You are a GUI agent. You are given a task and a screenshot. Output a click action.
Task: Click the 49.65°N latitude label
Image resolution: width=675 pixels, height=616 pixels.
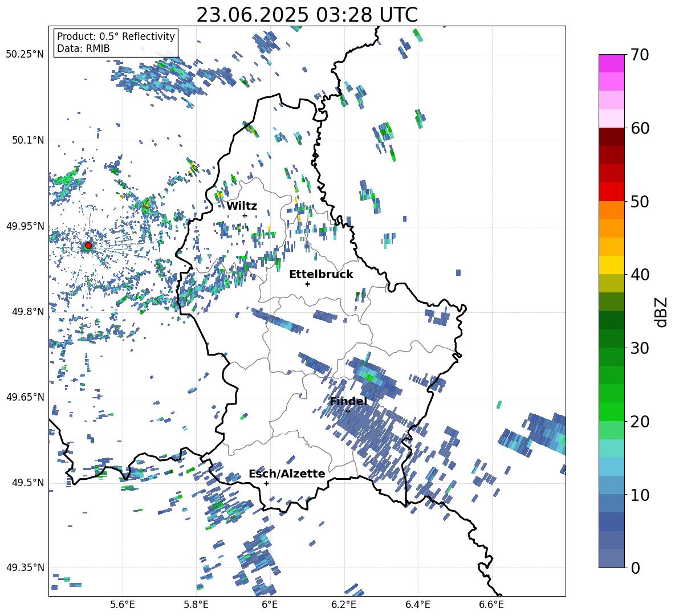point(25,397)
